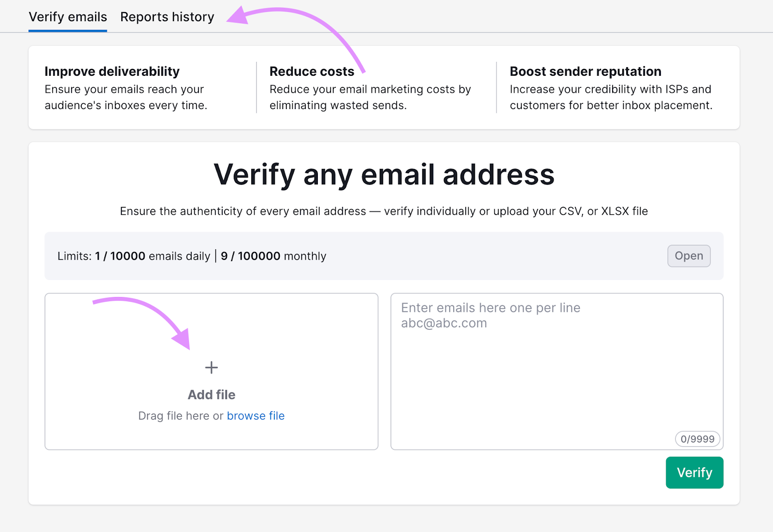Click the plus icon to add file

211,367
